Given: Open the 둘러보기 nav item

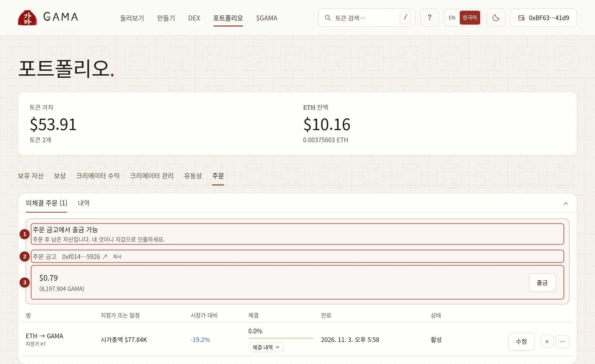Looking at the screenshot, I should click(132, 18).
